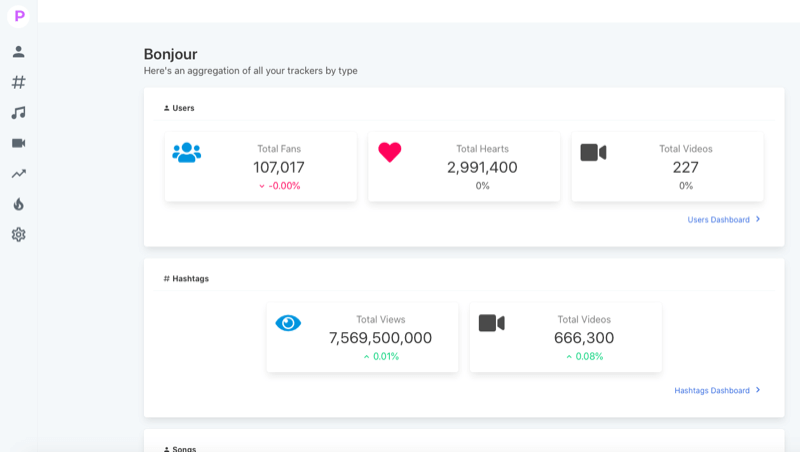Image resolution: width=800 pixels, height=452 pixels.
Task: Click the pink Total Hearts heart icon
Action: point(390,152)
